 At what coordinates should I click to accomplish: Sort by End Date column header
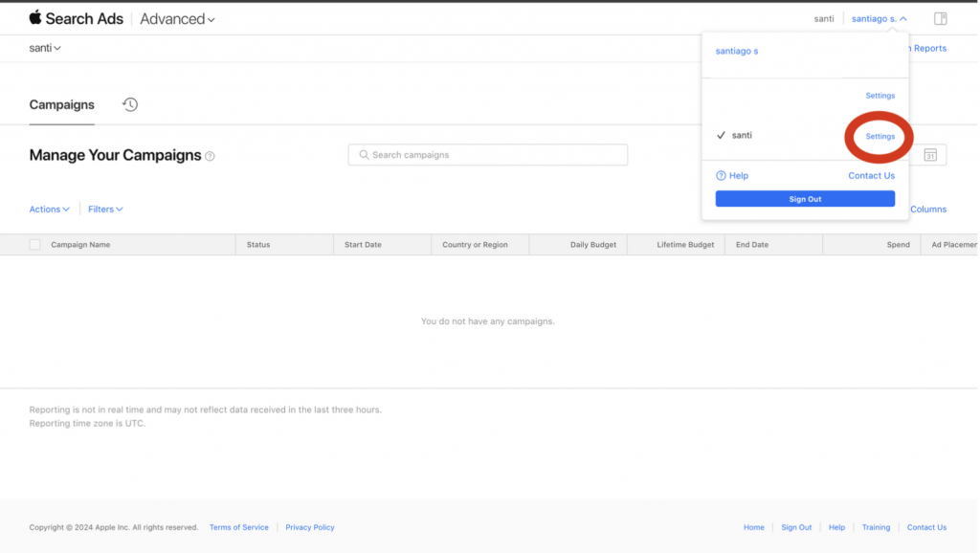752,244
